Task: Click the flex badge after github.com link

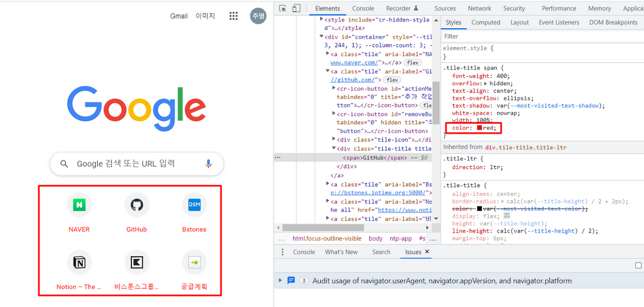Action: tap(392, 80)
